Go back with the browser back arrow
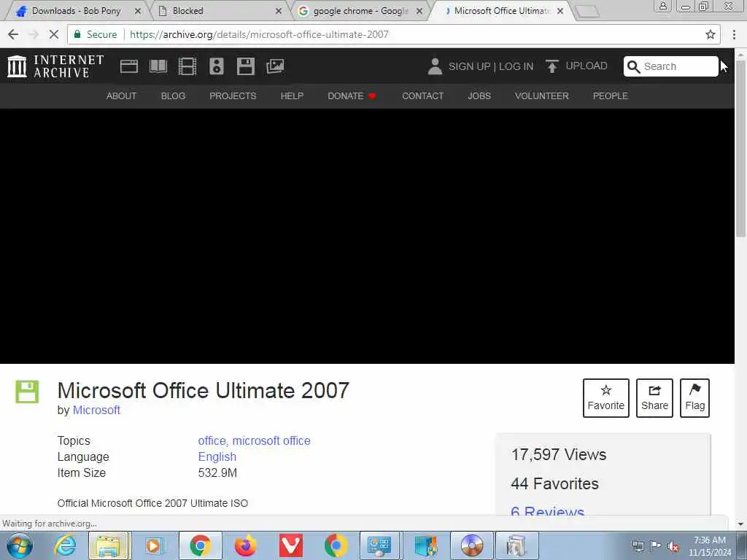The height and width of the screenshot is (560, 747). coord(13,34)
